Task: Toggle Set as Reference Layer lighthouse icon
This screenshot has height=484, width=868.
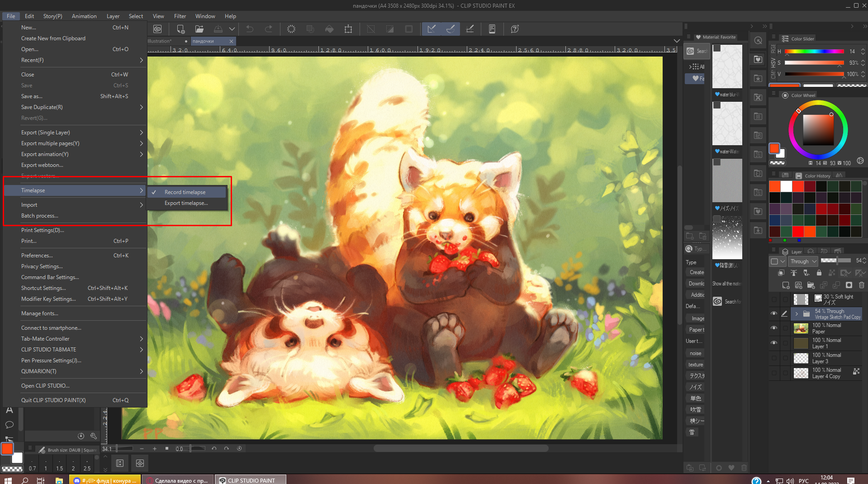Action: (x=794, y=273)
